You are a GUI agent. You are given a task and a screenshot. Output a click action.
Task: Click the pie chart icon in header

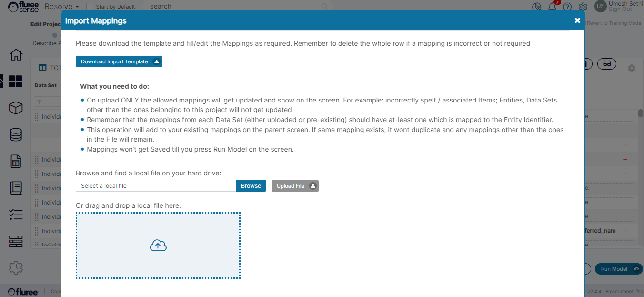(x=537, y=7)
